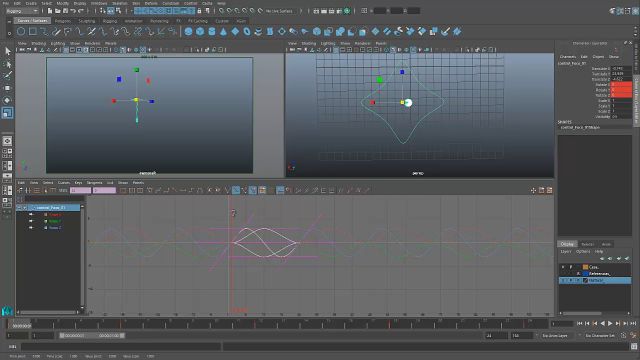Activate the Select tool arrow in toolbox
This screenshot has width=640, height=360.
(7, 51)
